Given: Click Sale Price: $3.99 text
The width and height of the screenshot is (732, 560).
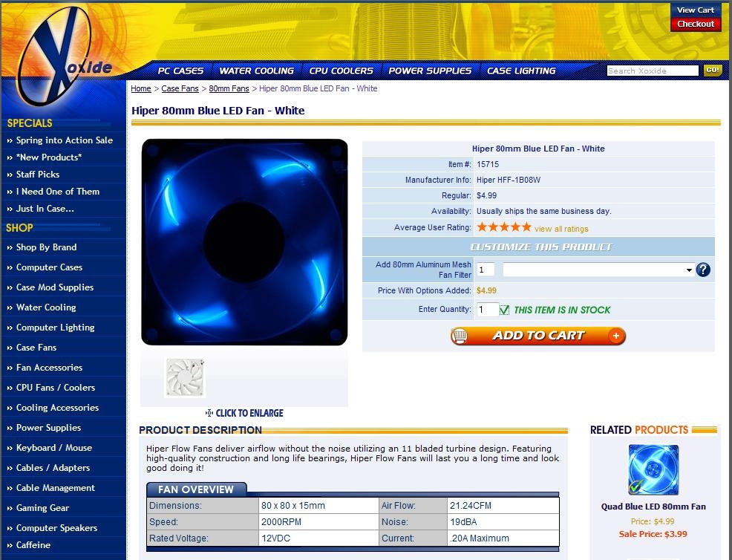Looking at the screenshot, I should click(x=653, y=534).
